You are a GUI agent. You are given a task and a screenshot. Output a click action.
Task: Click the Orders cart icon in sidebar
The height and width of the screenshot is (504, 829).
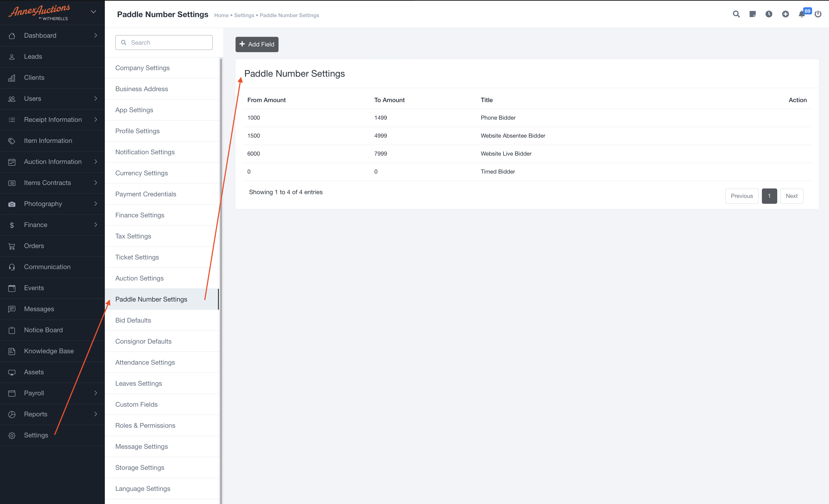point(12,246)
